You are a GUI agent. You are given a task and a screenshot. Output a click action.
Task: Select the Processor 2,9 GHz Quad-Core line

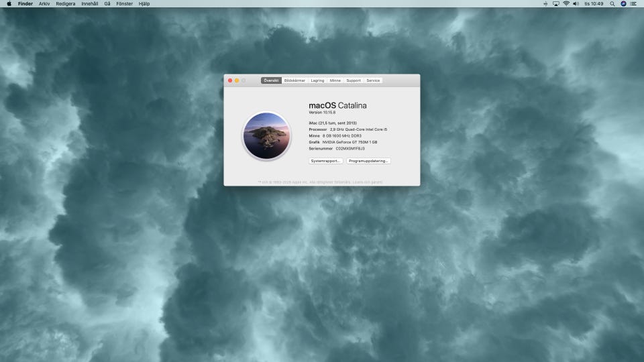[348, 129]
